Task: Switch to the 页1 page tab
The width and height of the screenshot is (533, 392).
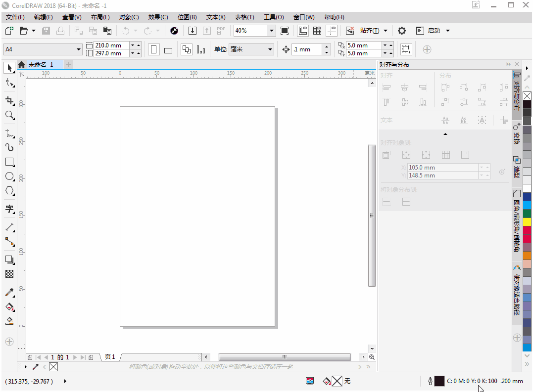Action: pos(110,357)
